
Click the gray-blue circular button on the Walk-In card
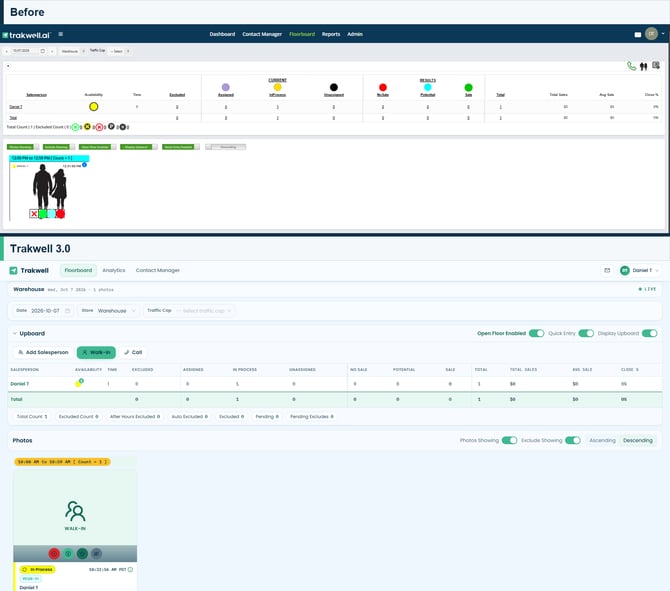pyautogui.click(x=96, y=554)
